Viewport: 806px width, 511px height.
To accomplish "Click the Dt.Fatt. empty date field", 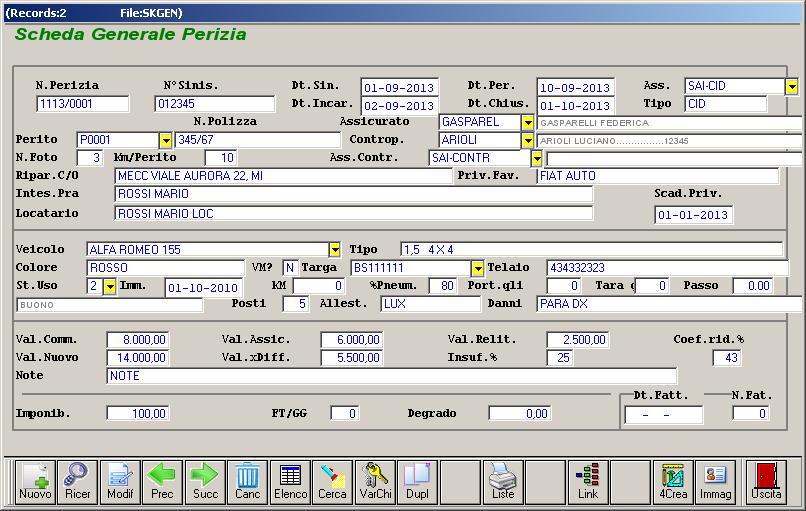I will 664,414.
